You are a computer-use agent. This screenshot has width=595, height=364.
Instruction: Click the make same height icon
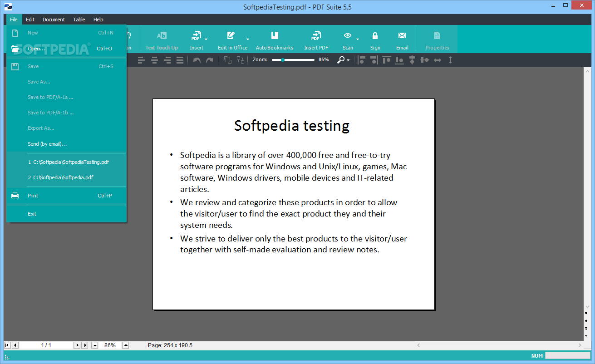point(450,60)
